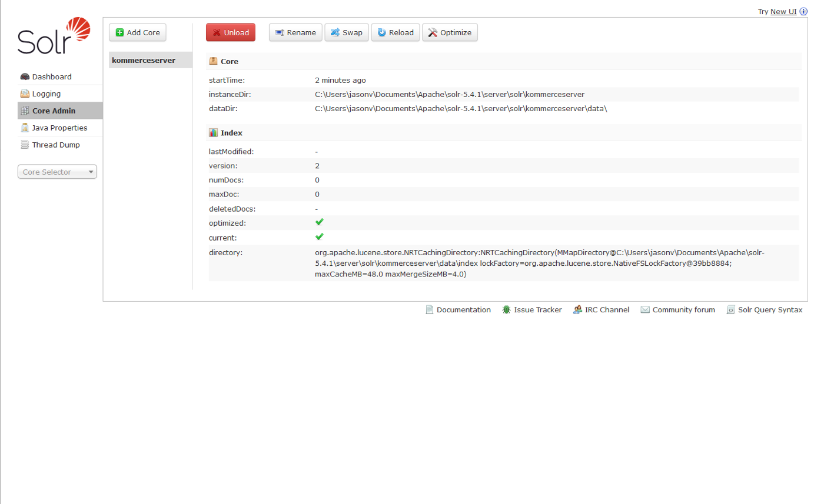Click the current green checkmark
This screenshot has width=824, height=504.
pyautogui.click(x=320, y=236)
